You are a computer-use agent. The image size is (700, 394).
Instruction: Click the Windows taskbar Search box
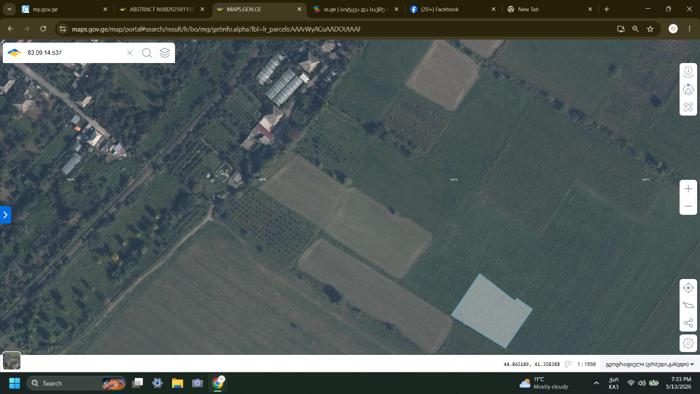77,383
